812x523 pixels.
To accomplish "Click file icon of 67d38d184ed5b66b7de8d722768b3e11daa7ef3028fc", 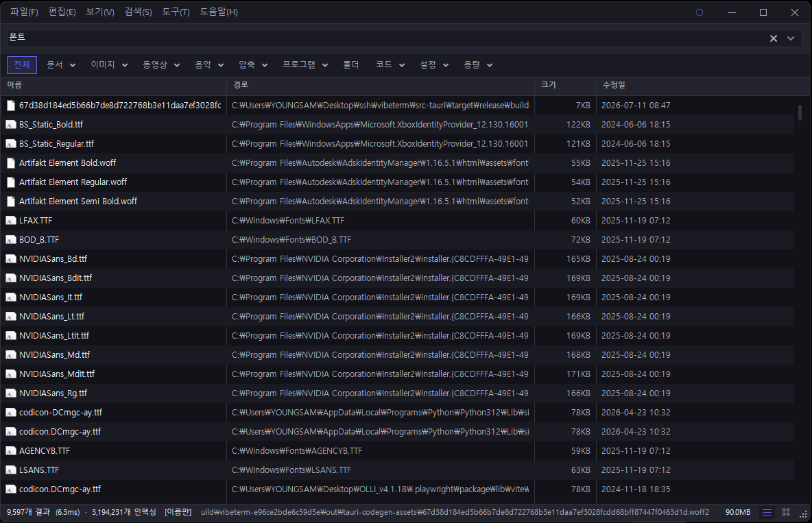I will pyautogui.click(x=10, y=106).
